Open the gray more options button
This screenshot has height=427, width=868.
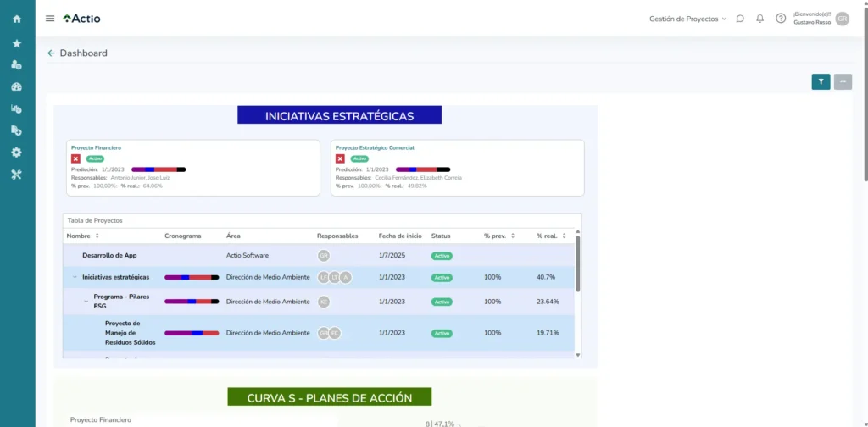pos(843,81)
